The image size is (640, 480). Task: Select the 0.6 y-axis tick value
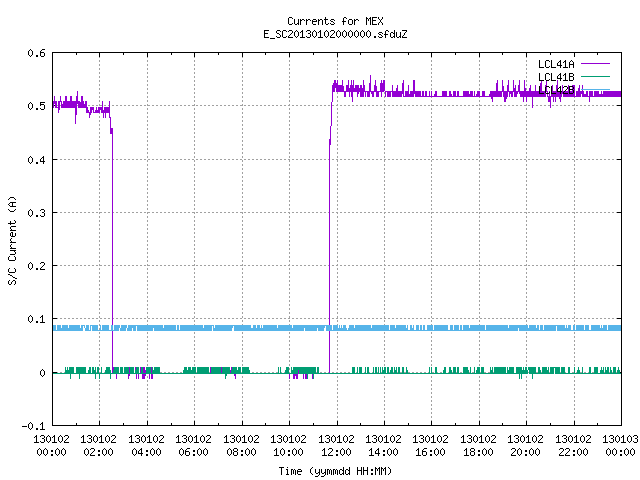tap(36, 53)
